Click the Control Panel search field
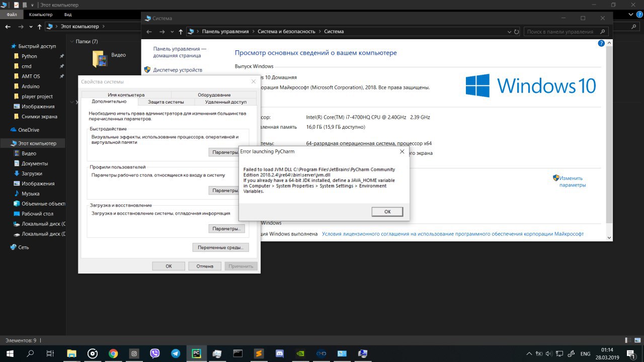Viewport: 644px width, 362px height. click(560, 32)
